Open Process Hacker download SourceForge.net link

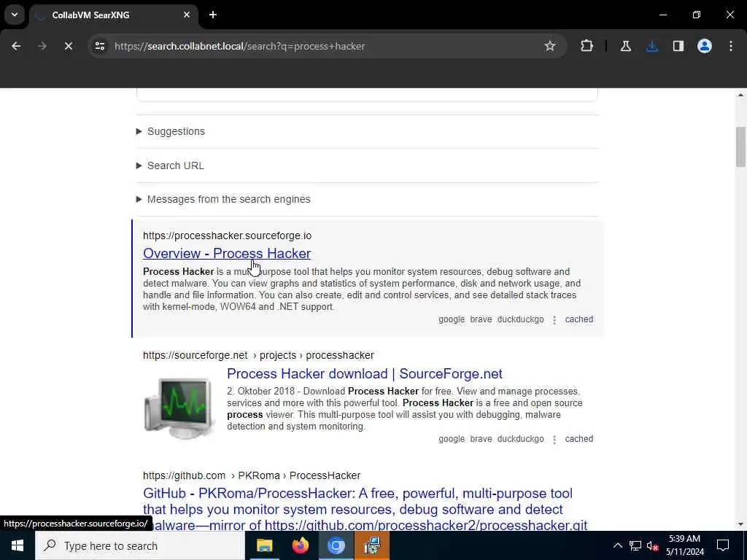[x=365, y=374]
